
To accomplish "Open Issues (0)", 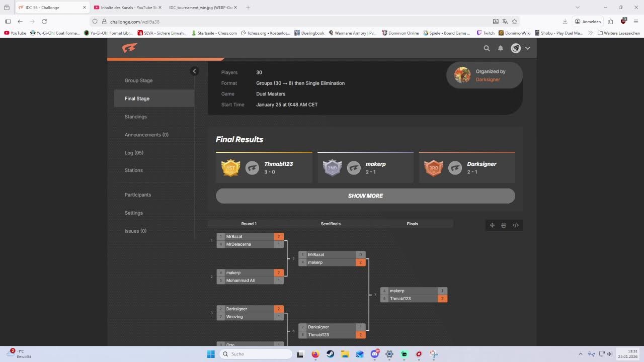I will pyautogui.click(x=135, y=231).
